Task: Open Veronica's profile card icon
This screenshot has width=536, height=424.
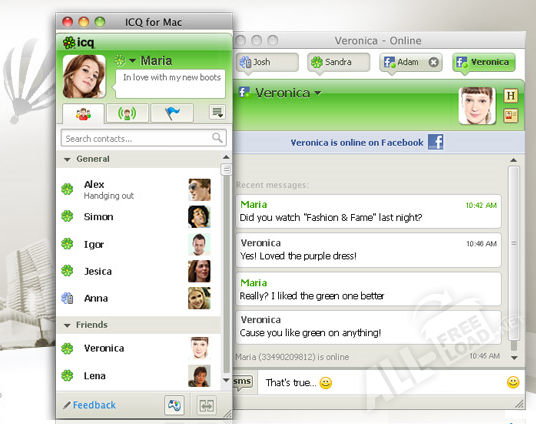Action: coord(511,116)
